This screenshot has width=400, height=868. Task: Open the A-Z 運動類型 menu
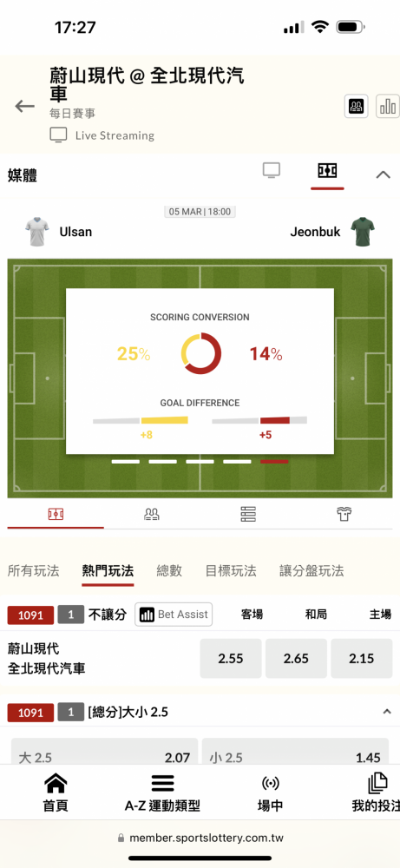(162, 792)
